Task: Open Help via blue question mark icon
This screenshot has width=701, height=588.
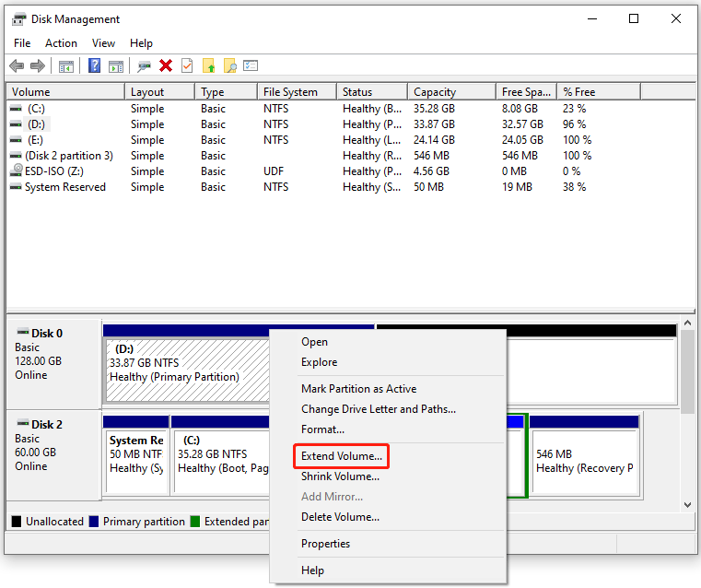Action: (94, 65)
